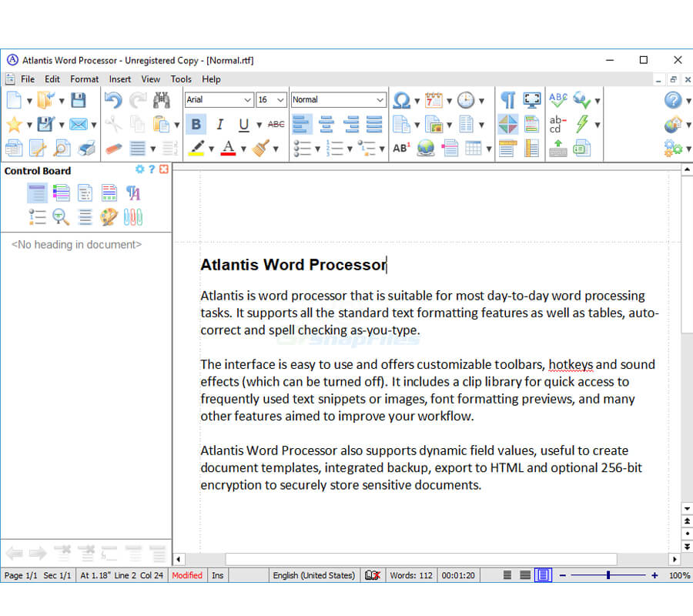Click the Insert table grid icon

[474, 149]
